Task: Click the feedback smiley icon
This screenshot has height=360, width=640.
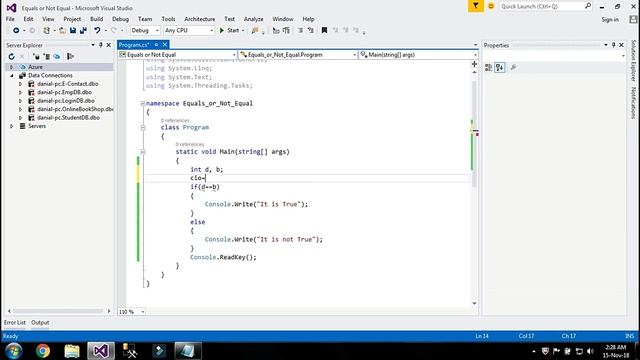Action: pos(491,6)
